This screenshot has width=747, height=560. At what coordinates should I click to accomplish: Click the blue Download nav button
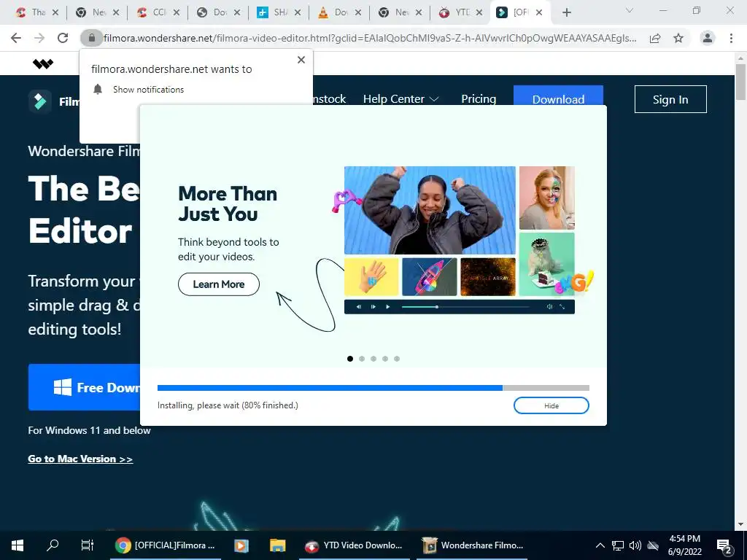(x=558, y=96)
